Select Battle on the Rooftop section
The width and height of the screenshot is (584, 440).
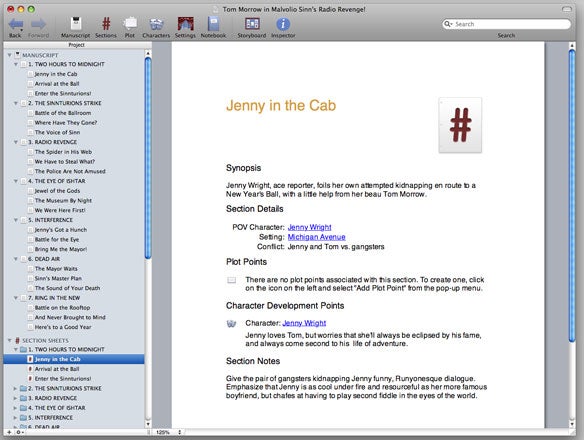tap(62, 308)
